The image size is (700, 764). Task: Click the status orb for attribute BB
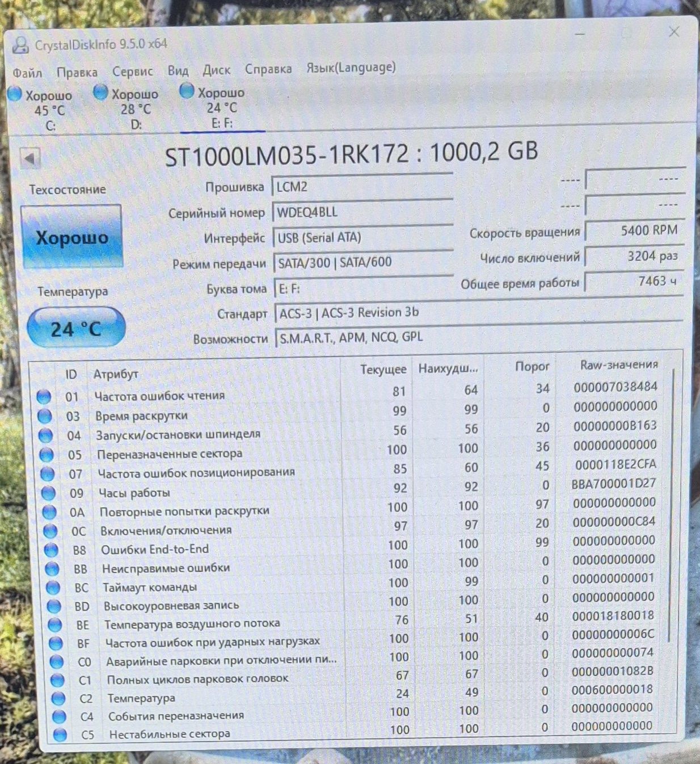click(x=52, y=568)
